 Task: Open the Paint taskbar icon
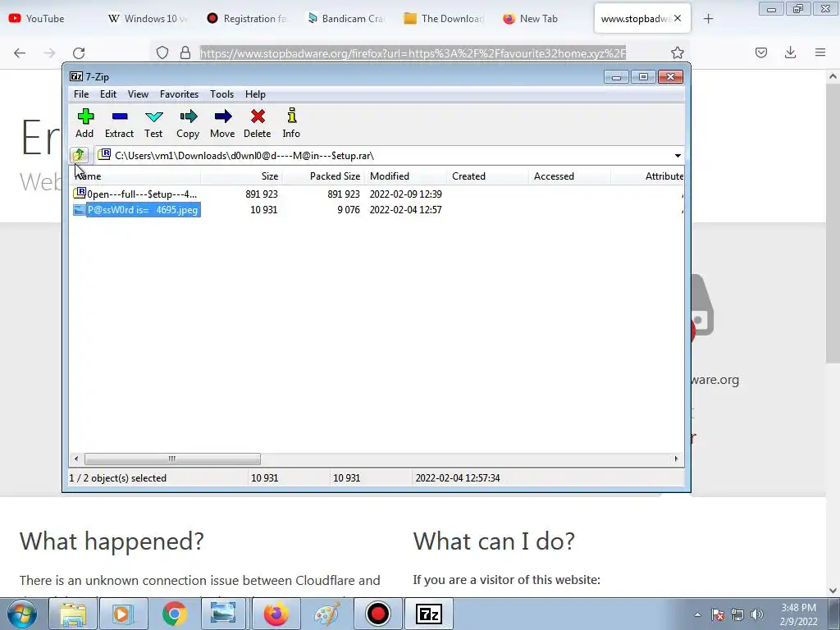click(326, 614)
